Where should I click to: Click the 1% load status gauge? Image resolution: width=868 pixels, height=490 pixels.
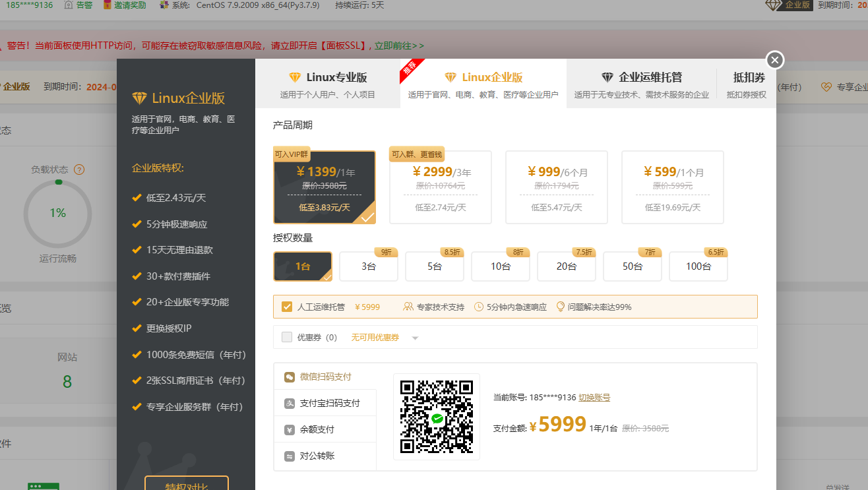coord(57,213)
